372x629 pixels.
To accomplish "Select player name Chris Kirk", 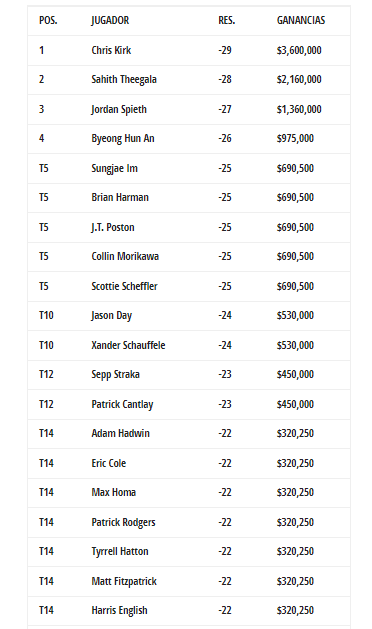I will pos(111,50).
